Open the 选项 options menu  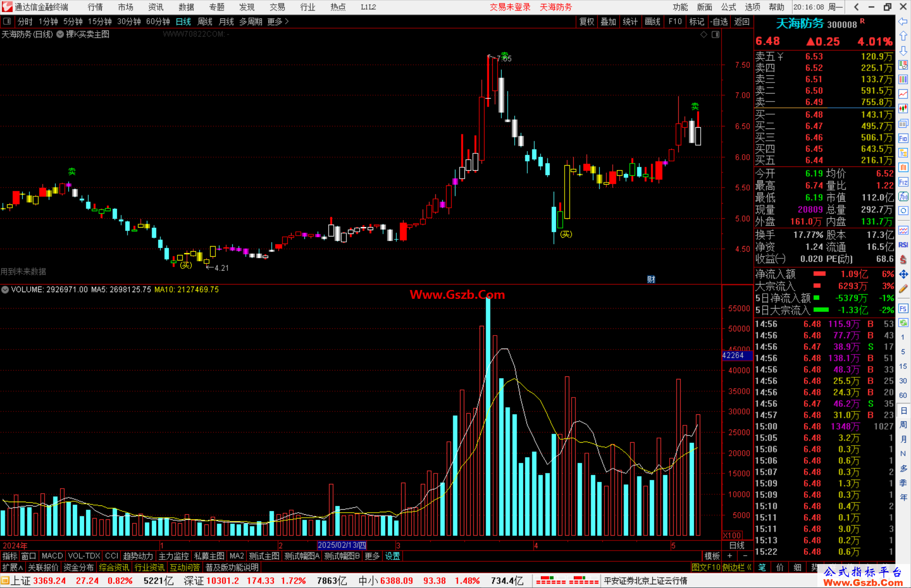coord(752,7)
